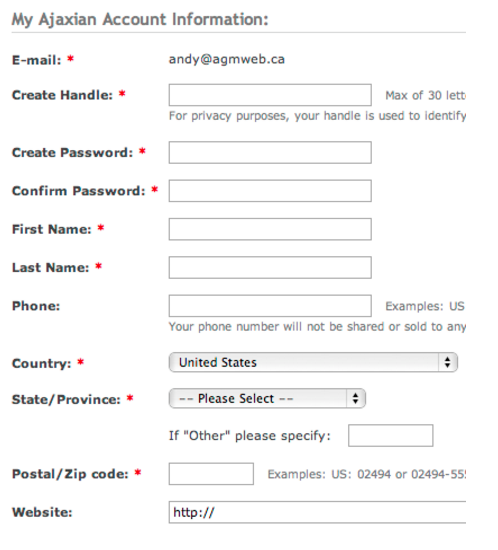This screenshot has width=498, height=550.
Task: Focus the Postal/Zip code input field
Action: tap(211, 474)
